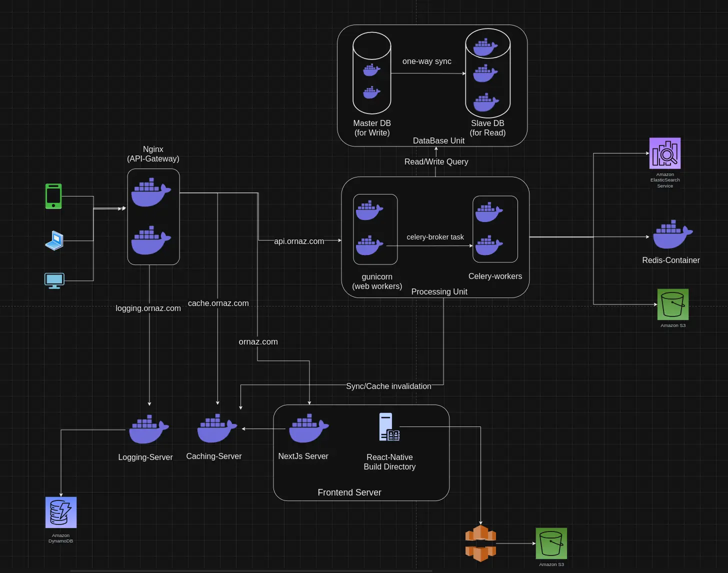The width and height of the screenshot is (728, 573).
Task: Click the upper gunicorn web worker container
Action: click(x=369, y=210)
